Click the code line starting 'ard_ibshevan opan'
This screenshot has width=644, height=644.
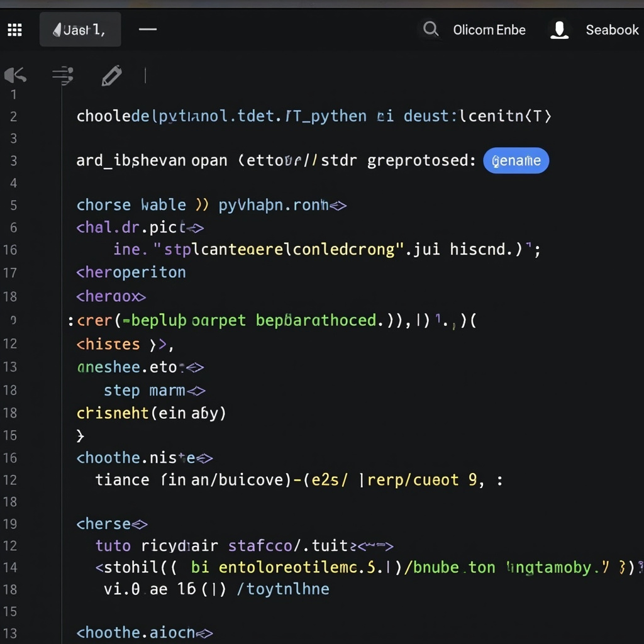[x=276, y=160]
